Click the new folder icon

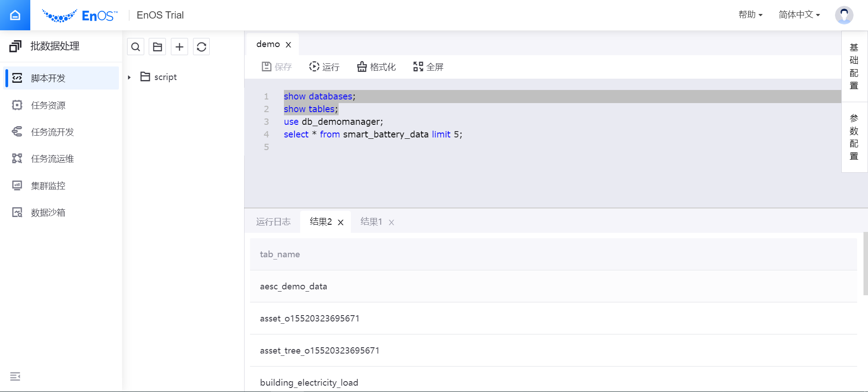tap(157, 47)
